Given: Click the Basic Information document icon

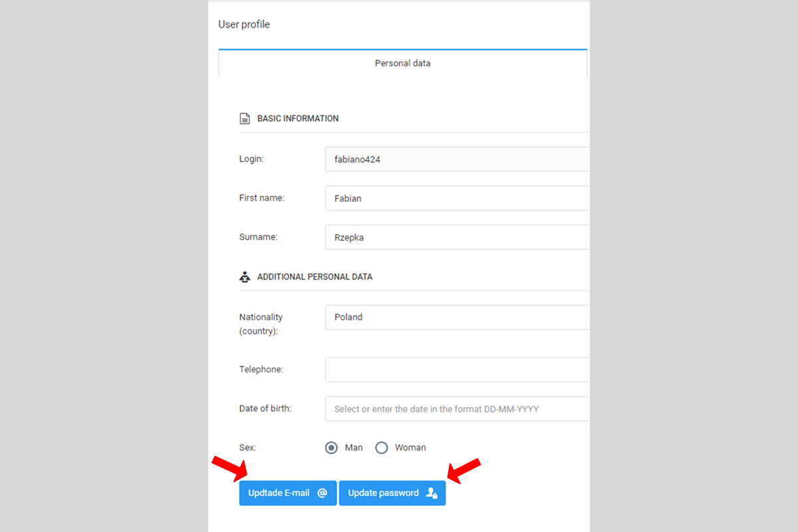Looking at the screenshot, I should click(x=245, y=119).
